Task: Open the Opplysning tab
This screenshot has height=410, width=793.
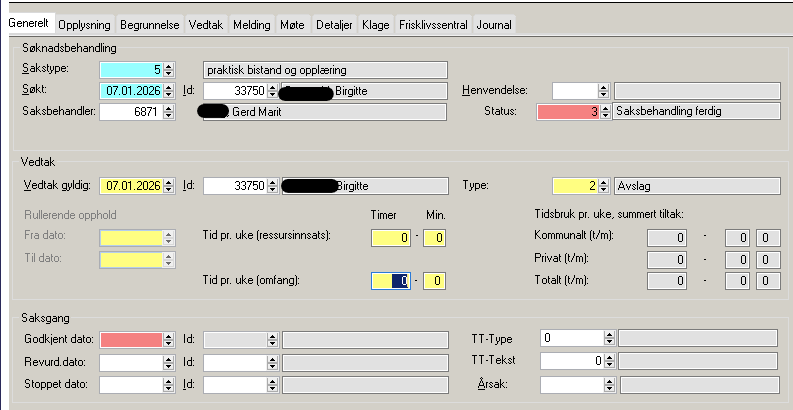Action: [x=84, y=25]
